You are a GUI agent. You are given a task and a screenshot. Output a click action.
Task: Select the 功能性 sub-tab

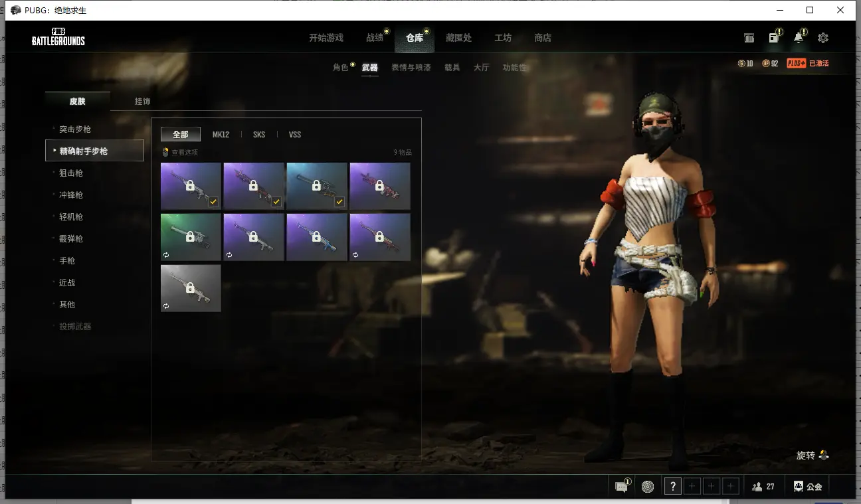515,67
